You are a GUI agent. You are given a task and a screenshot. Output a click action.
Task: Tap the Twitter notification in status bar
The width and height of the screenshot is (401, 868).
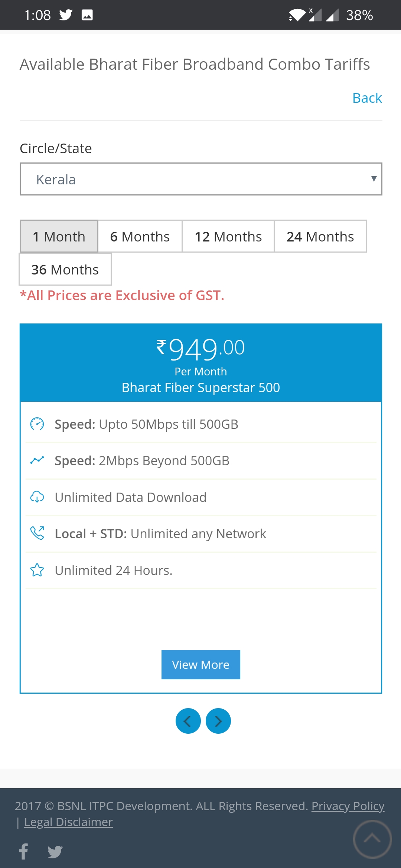(x=66, y=15)
